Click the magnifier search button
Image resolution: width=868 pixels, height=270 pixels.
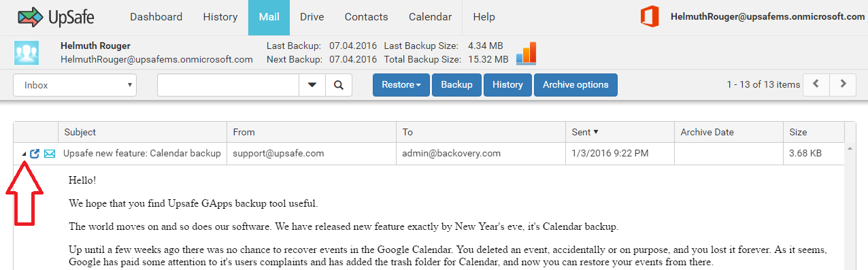point(338,85)
